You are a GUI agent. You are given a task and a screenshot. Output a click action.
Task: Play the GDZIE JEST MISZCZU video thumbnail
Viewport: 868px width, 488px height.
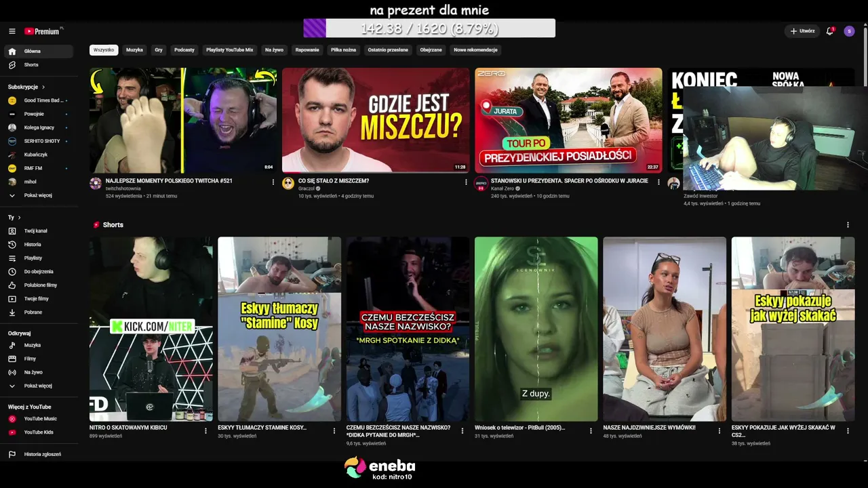tap(376, 120)
